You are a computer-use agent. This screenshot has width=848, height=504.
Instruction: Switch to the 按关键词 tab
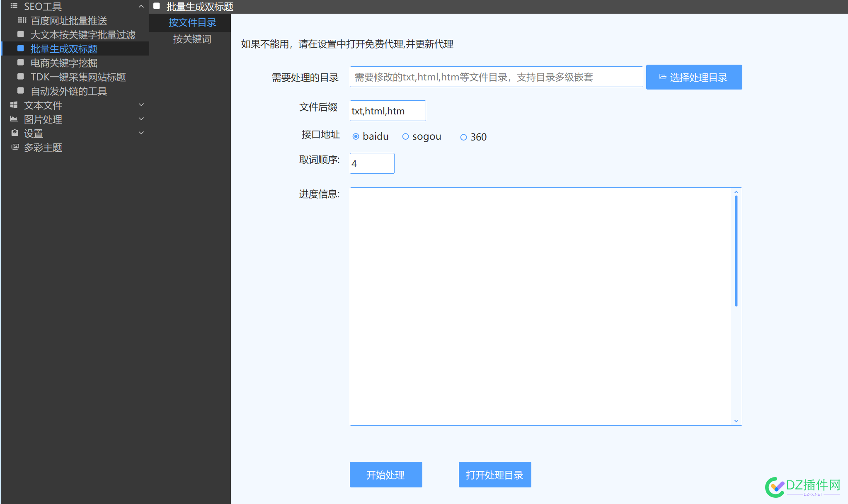click(192, 39)
